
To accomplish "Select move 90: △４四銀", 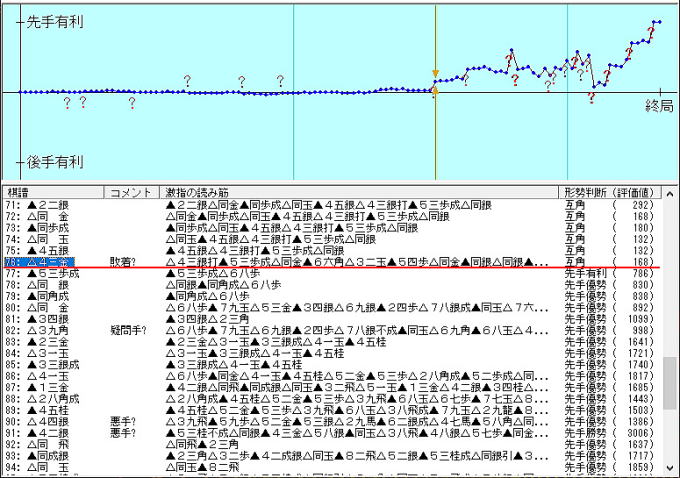I will pos(38,422).
